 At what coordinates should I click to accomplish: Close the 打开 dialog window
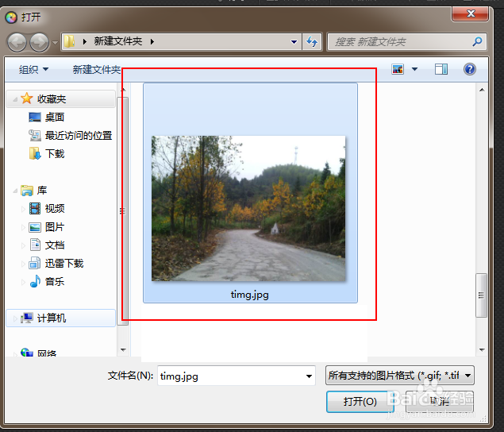coord(471,13)
